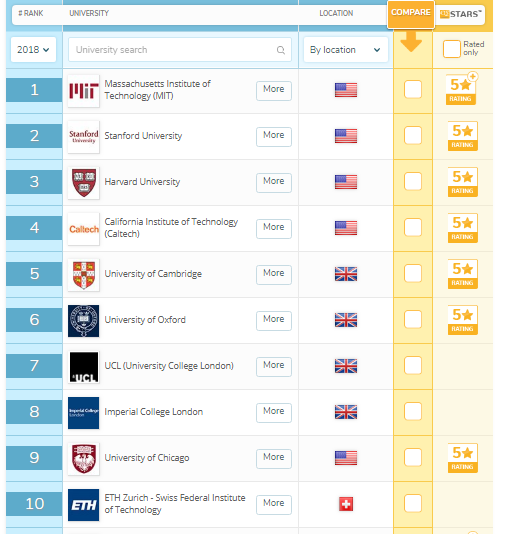The height and width of the screenshot is (534, 517).
Task: Click the UK flag beside University of Oxford
Action: (x=346, y=320)
